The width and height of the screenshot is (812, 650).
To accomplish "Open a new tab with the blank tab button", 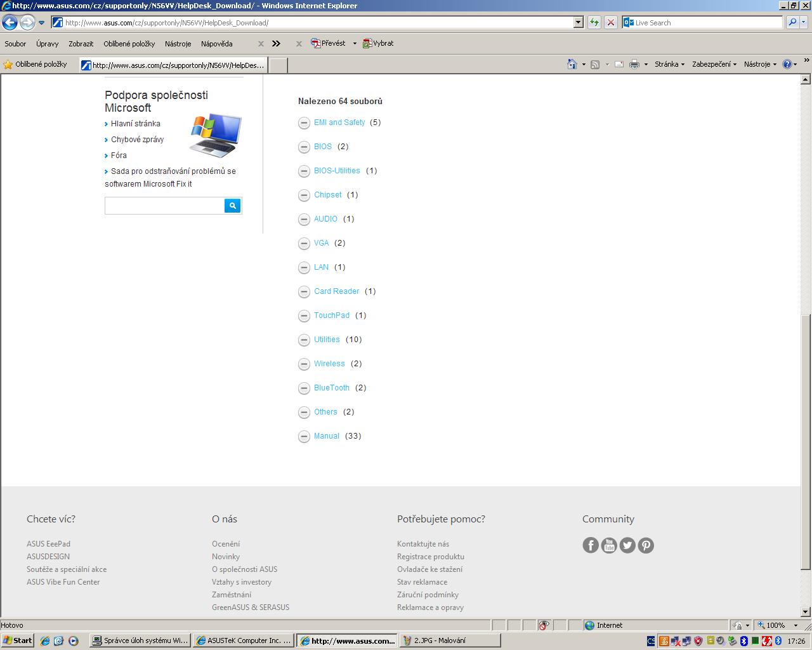I will pos(278,65).
